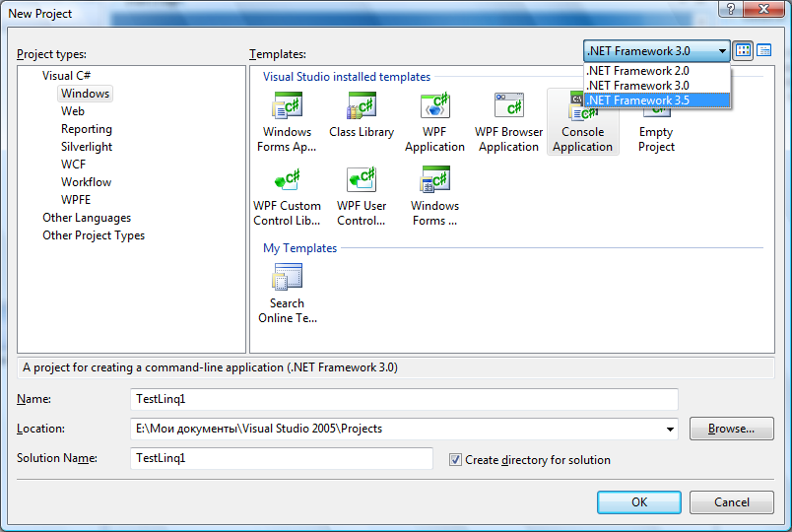The height and width of the screenshot is (532, 792).
Task: Select the WPF Browser Application template icon
Action: [x=508, y=105]
